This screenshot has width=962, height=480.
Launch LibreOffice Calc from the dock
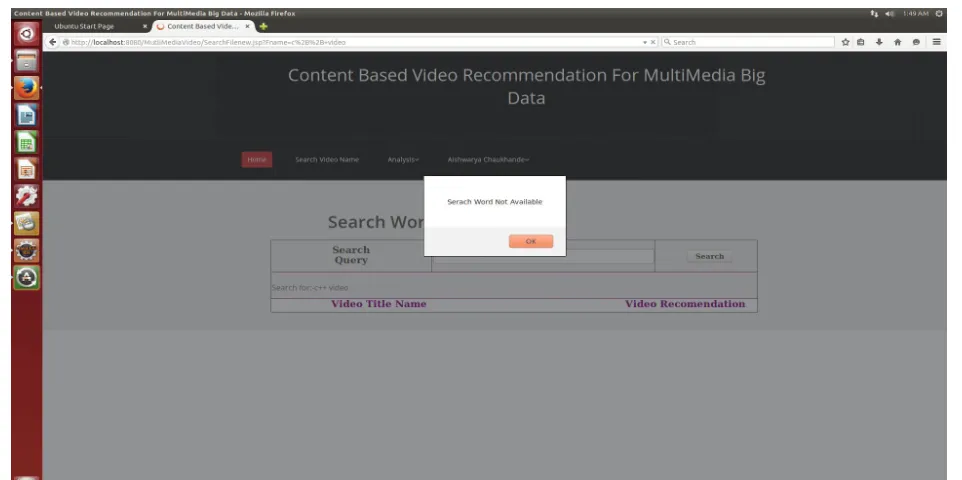point(26,142)
